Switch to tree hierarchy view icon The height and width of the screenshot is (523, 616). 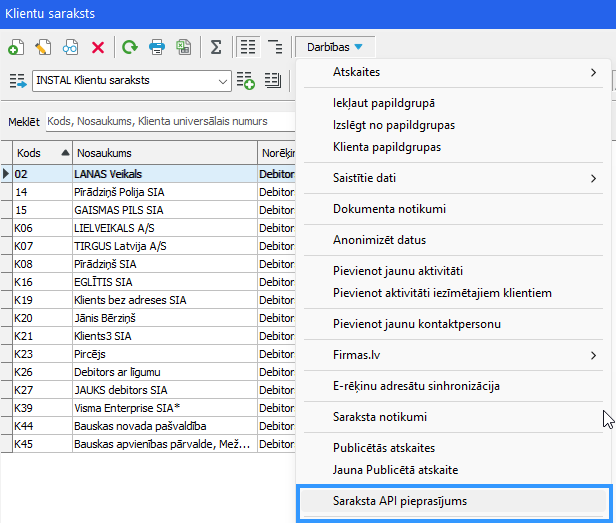[275, 47]
